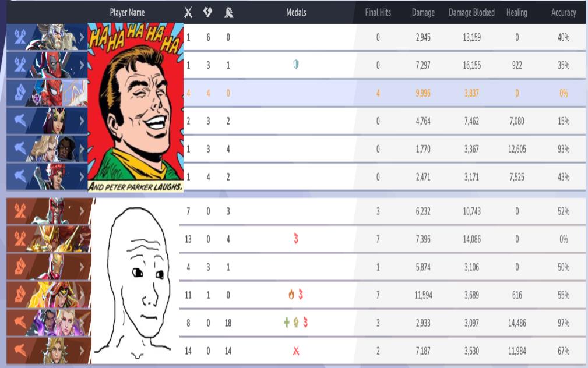Click the Healing column header
Image resolution: width=588 pixels, height=368 pixels.
click(x=517, y=12)
